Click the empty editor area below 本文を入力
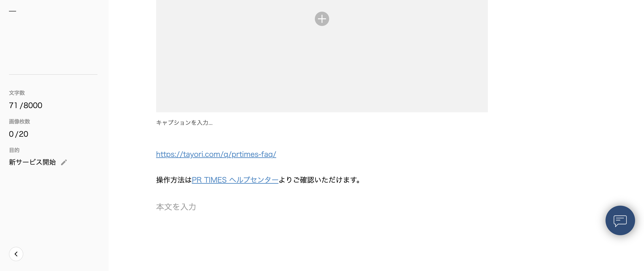 click(322, 240)
